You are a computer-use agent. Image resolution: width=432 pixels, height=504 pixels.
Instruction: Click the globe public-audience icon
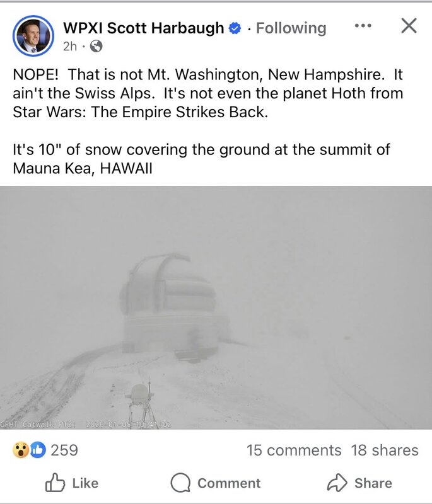point(96,46)
